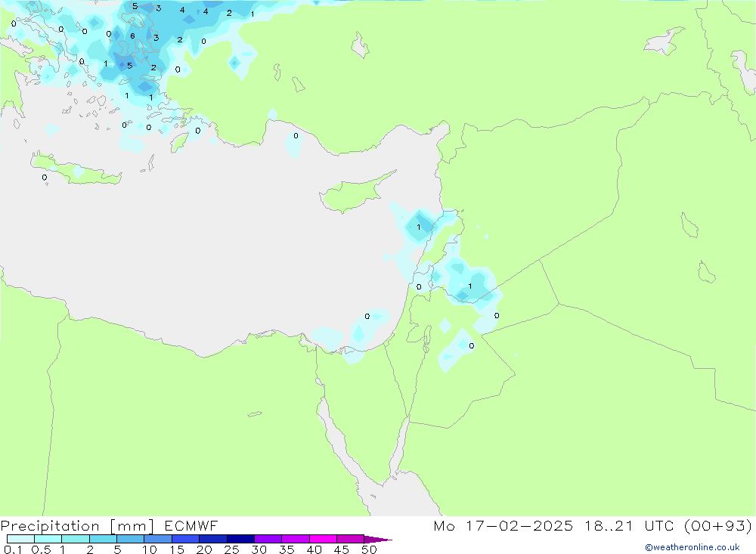Click the 0.1–0.5 mm lightest cyan legend swatch
The width and height of the screenshot is (756, 554).
pos(20,539)
